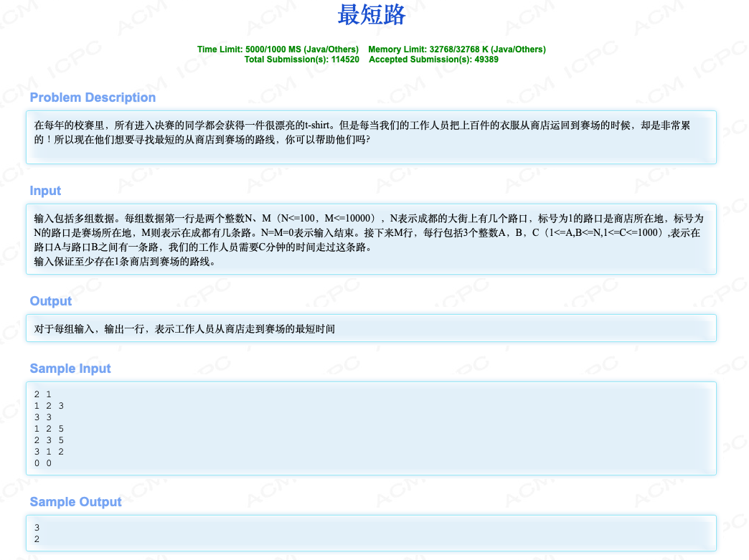Click the problem title 最短路
This screenshot has height=560, width=749.
point(371,15)
